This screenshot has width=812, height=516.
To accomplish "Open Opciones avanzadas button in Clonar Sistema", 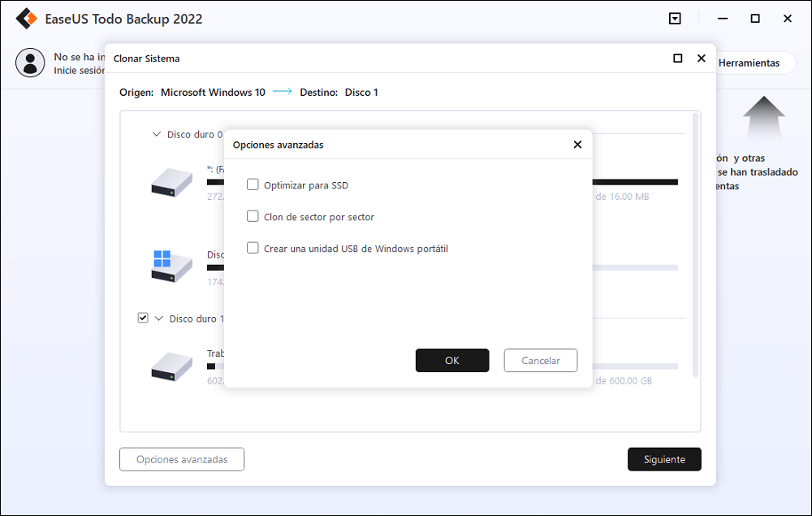I will 182,459.
